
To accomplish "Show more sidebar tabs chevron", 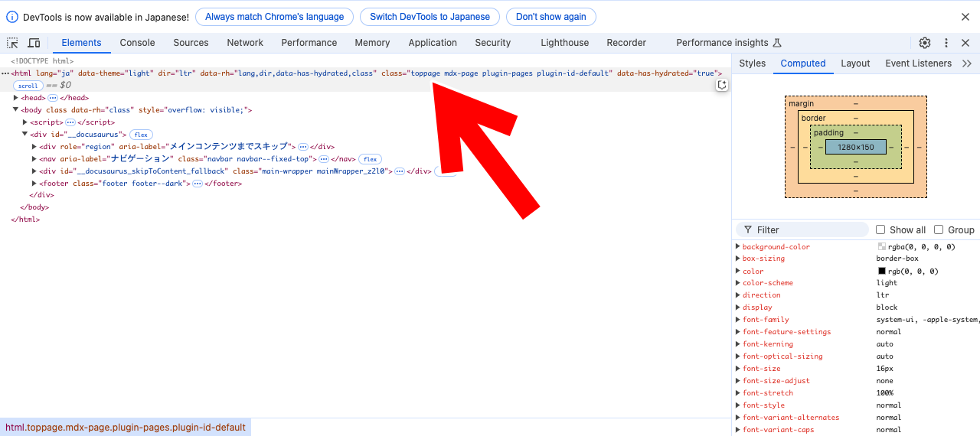I will [x=967, y=63].
